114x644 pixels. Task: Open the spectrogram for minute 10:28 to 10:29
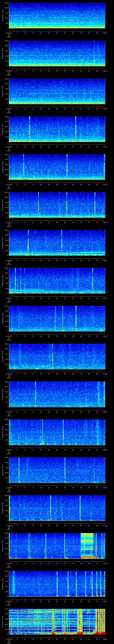(57, 53)
